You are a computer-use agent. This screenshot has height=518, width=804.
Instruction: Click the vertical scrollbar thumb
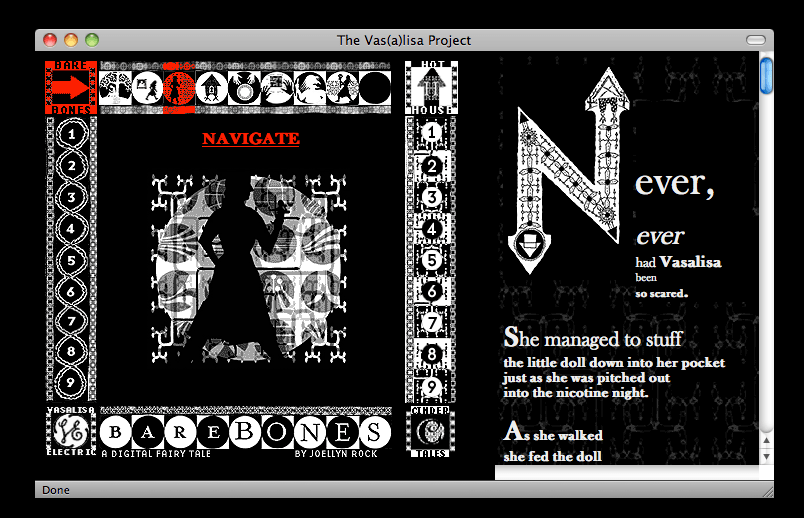[766, 76]
